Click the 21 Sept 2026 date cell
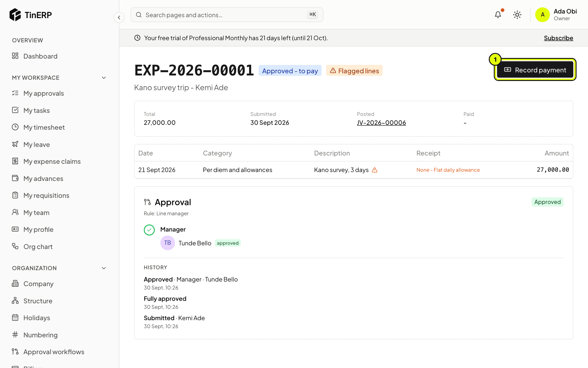The width and height of the screenshot is (588, 368). pos(156,170)
